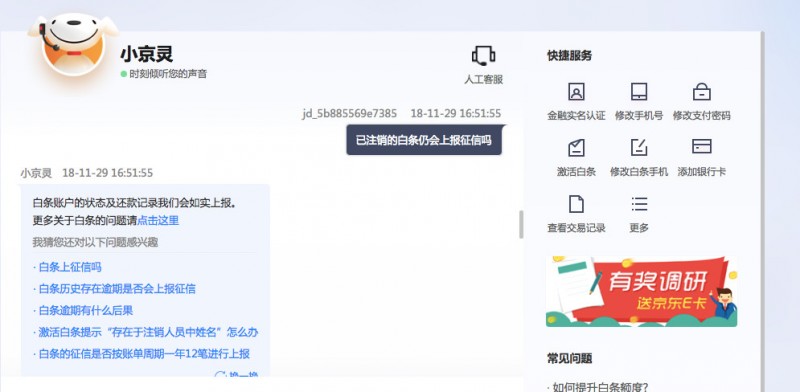
Task: Open 激活白条 icon
Action: point(576,148)
